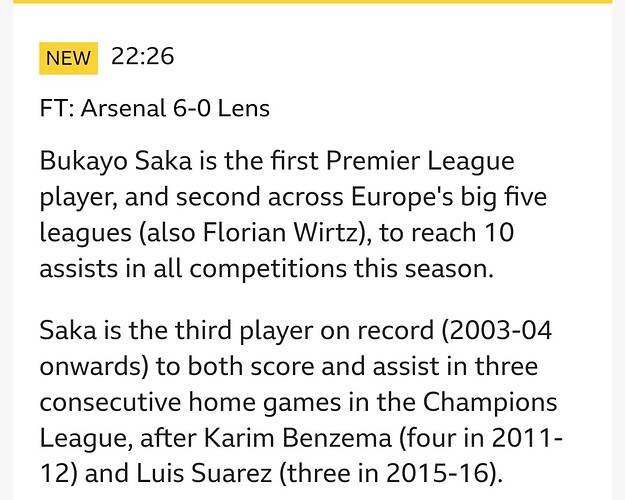Select the 22:26 timestamp
This screenshot has width=625, height=500.
click(x=142, y=56)
